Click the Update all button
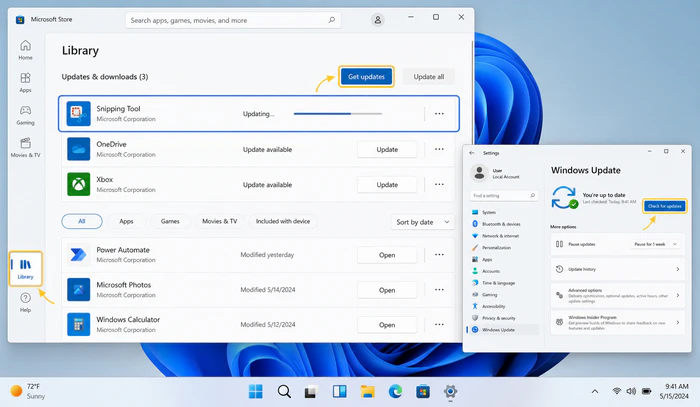 429,77
